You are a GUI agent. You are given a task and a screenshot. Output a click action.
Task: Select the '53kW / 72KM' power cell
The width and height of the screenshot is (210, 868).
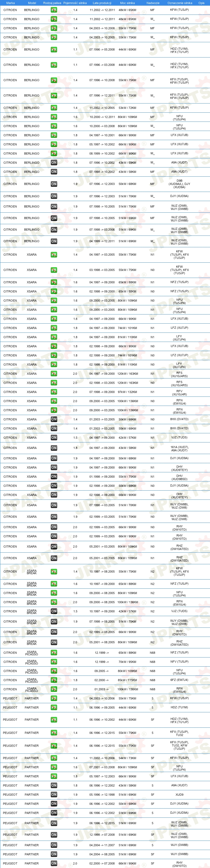128,108
